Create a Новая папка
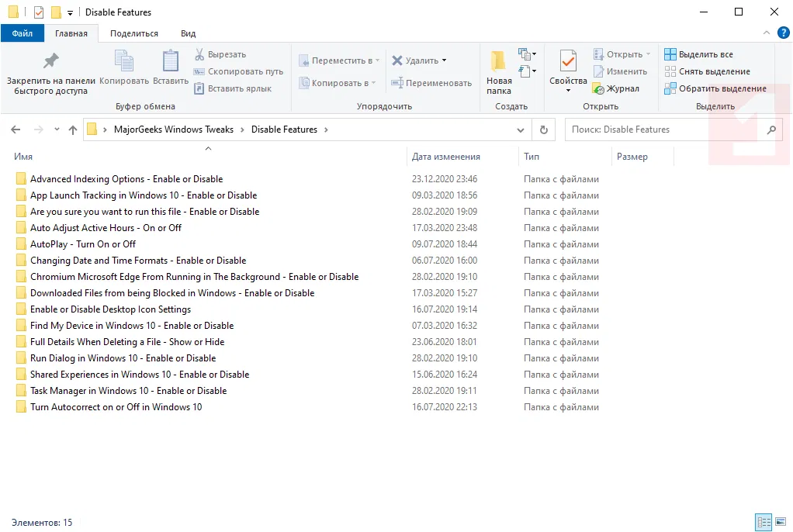 [x=499, y=72]
